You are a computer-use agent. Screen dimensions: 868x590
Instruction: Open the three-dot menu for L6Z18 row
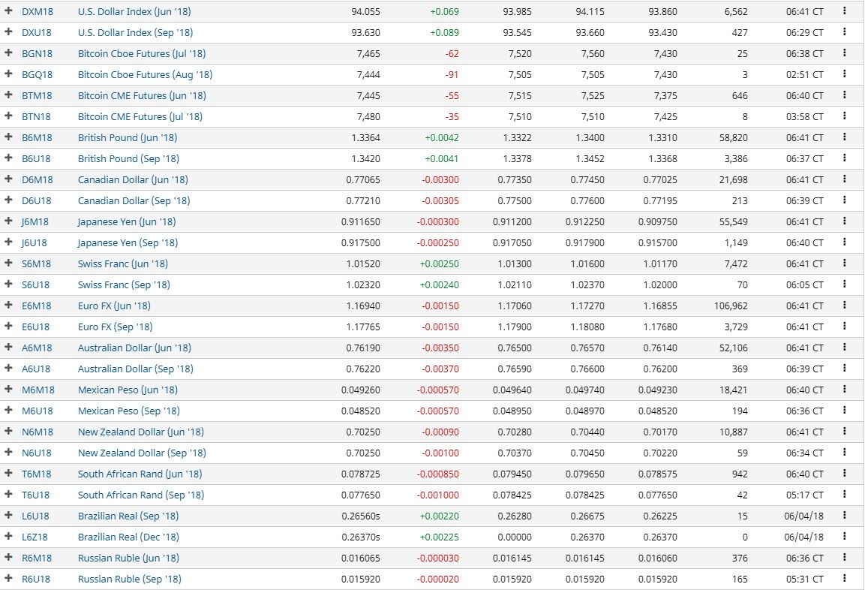[844, 536]
